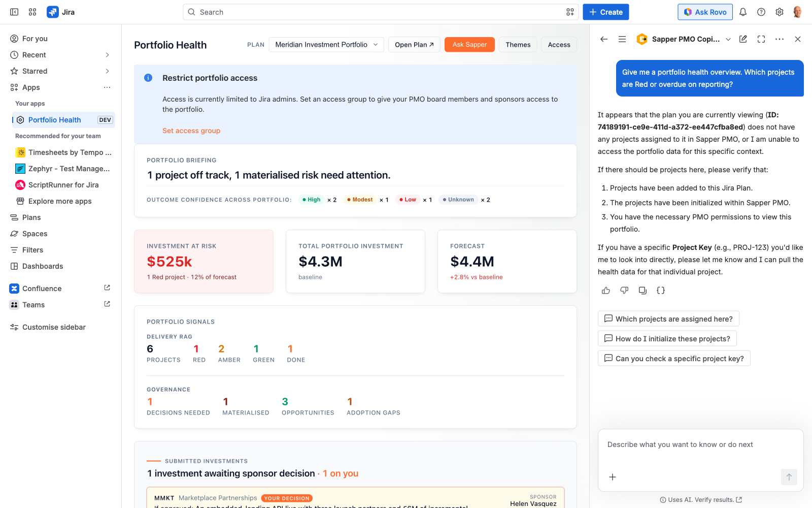Image resolution: width=812 pixels, height=508 pixels.
Task: Click the orange Ask Sapper button
Action: [469, 45]
